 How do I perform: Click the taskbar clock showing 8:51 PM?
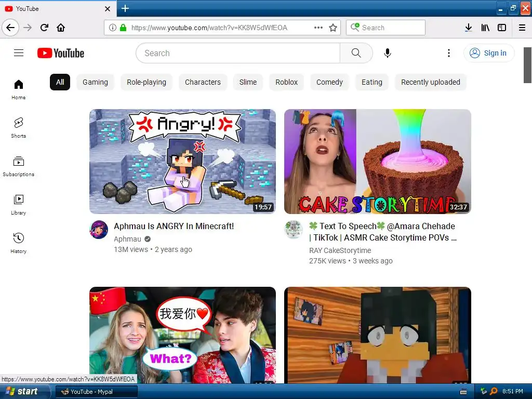coord(513,392)
